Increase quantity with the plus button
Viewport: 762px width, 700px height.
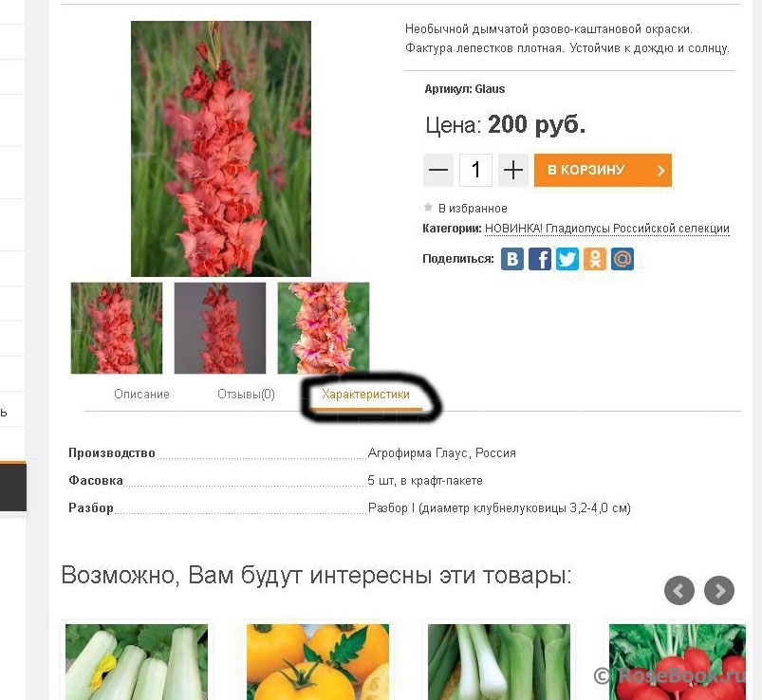513,170
